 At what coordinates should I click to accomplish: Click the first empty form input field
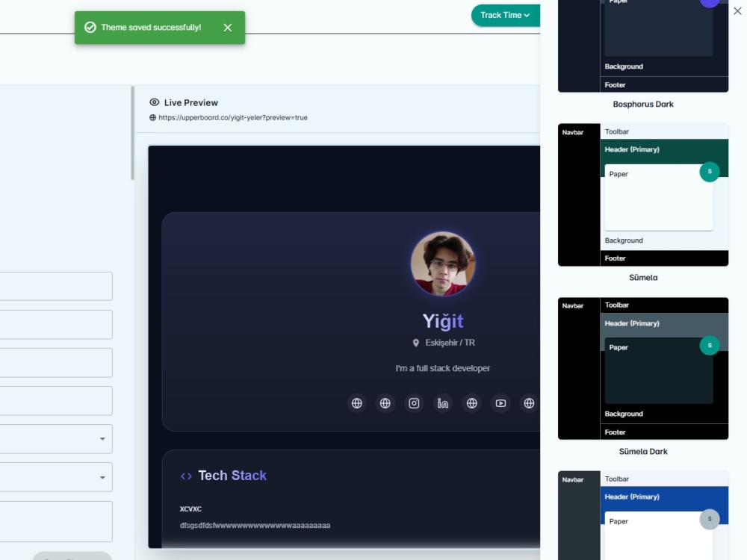click(56, 286)
